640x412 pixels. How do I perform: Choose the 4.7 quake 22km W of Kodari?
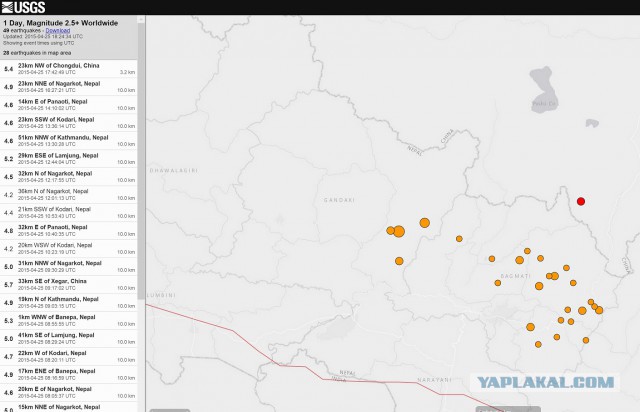(x=69, y=356)
